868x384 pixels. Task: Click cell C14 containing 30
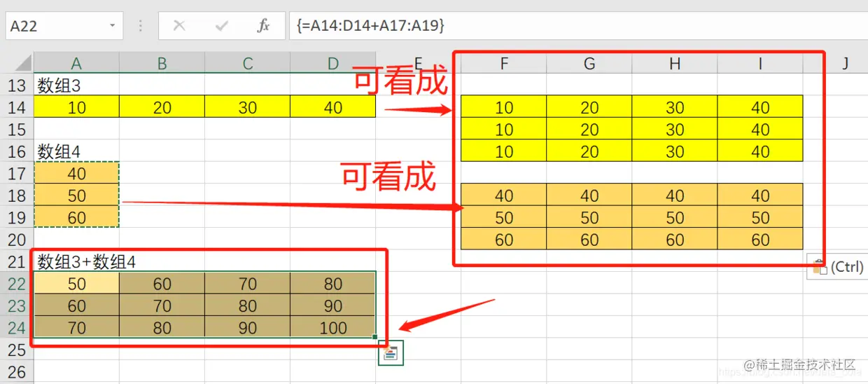[x=247, y=107]
